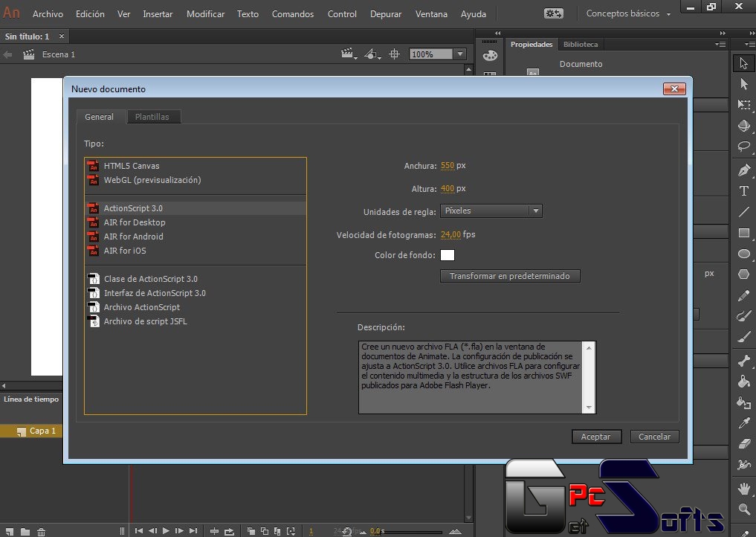Open the color palette panel icon
The width and height of the screenshot is (756, 537).
(x=490, y=56)
